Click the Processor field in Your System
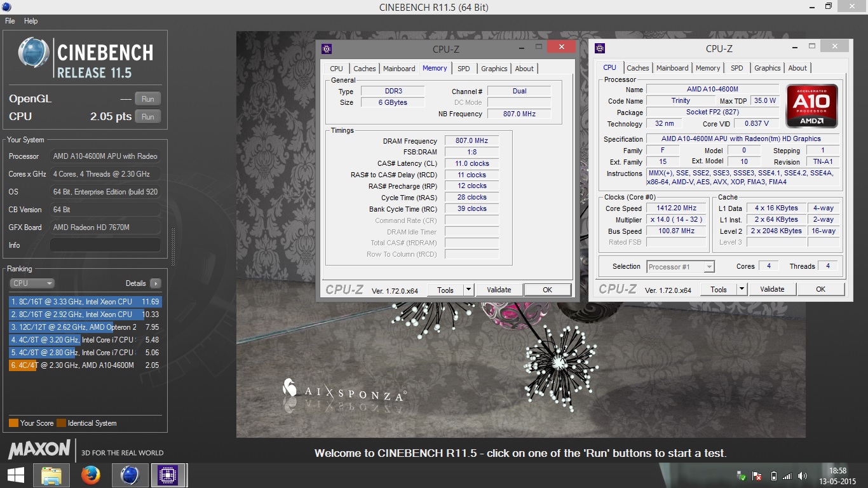 (x=105, y=156)
